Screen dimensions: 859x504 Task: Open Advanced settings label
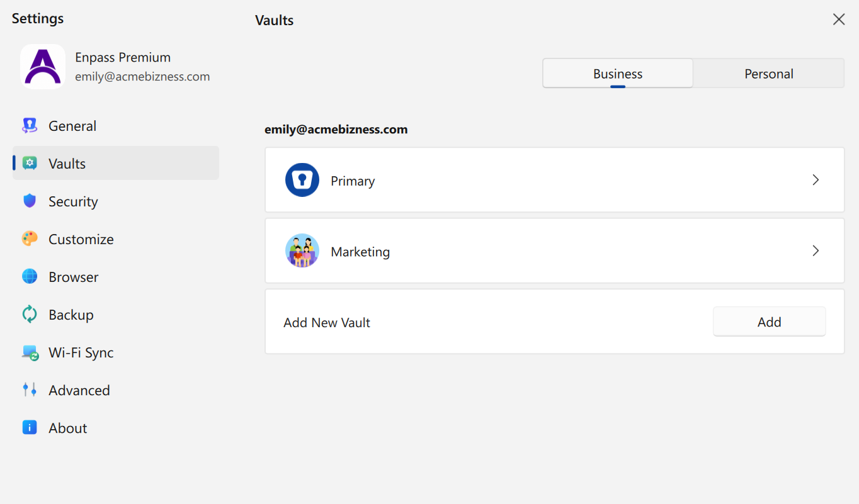[79, 390]
